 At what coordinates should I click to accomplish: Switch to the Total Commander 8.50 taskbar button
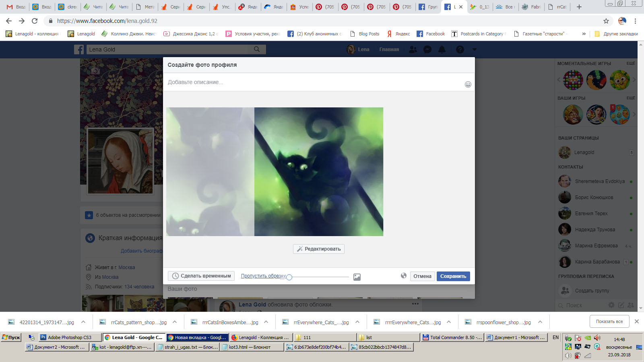(452, 337)
